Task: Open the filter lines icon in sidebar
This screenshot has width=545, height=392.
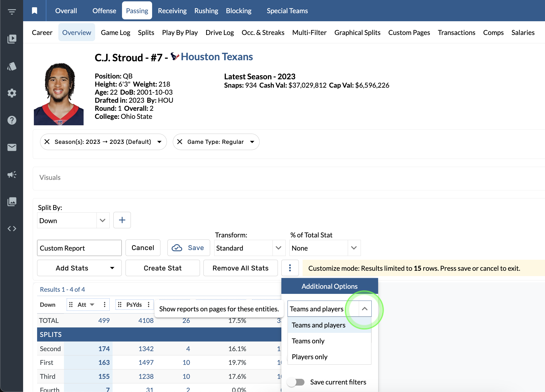Action: pos(12,12)
